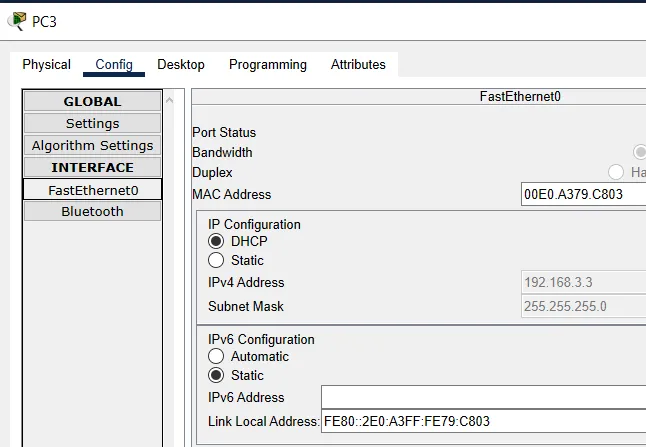The image size is (646, 447).
Task: Select the FastEthernet0 interface
Action: click(x=92, y=190)
